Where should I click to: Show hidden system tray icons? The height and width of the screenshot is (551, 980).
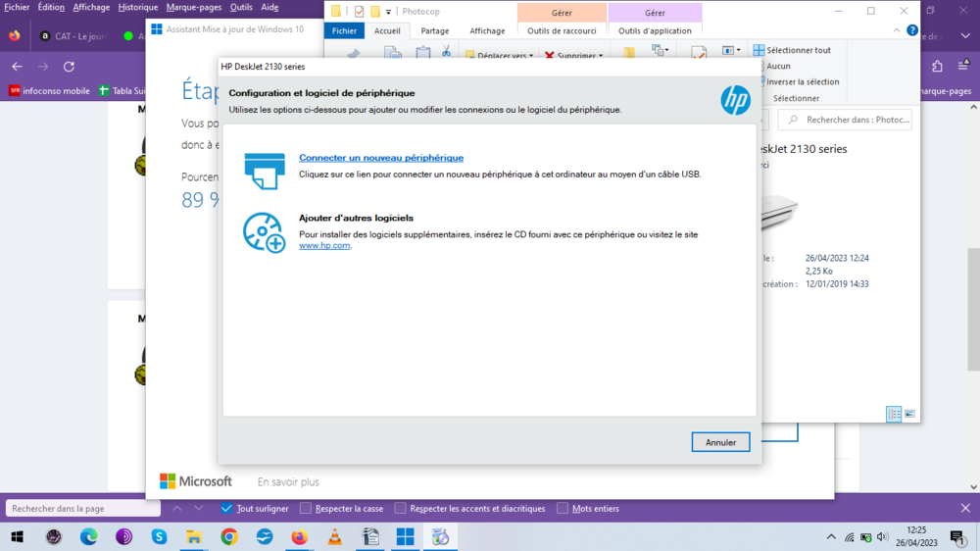tap(832, 537)
